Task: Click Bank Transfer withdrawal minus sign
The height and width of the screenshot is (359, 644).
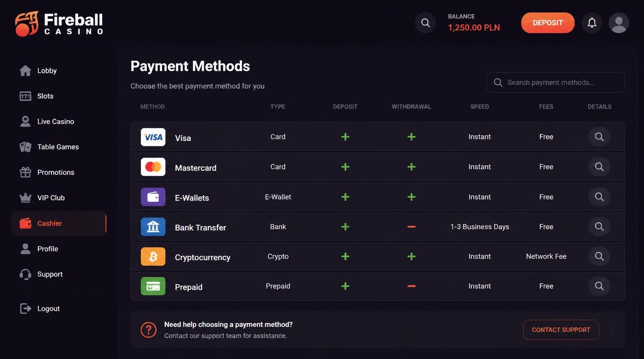Action: (x=411, y=227)
